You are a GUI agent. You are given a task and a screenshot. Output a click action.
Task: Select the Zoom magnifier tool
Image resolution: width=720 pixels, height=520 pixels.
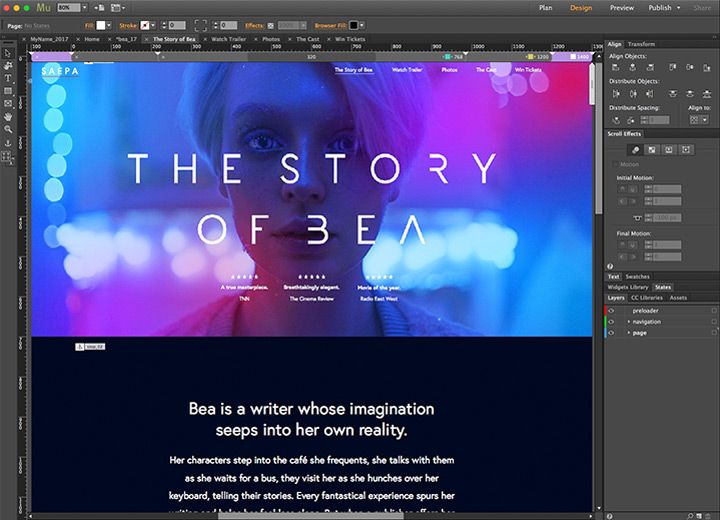[x=8, y=130]
